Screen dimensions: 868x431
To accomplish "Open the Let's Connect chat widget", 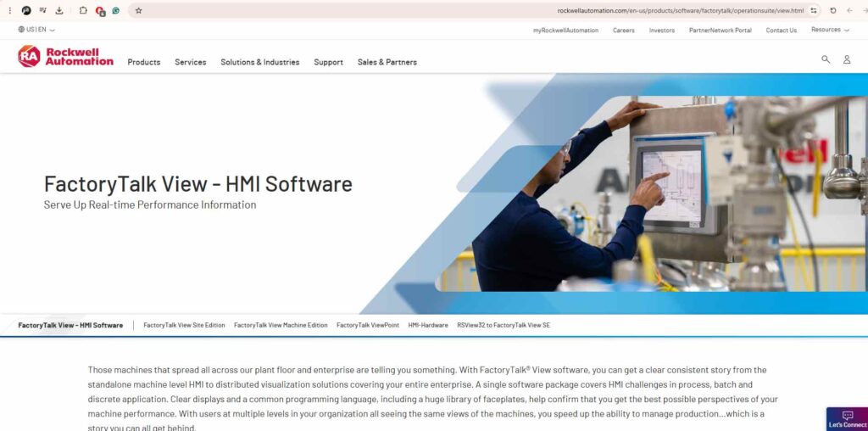I will point(847,419).
